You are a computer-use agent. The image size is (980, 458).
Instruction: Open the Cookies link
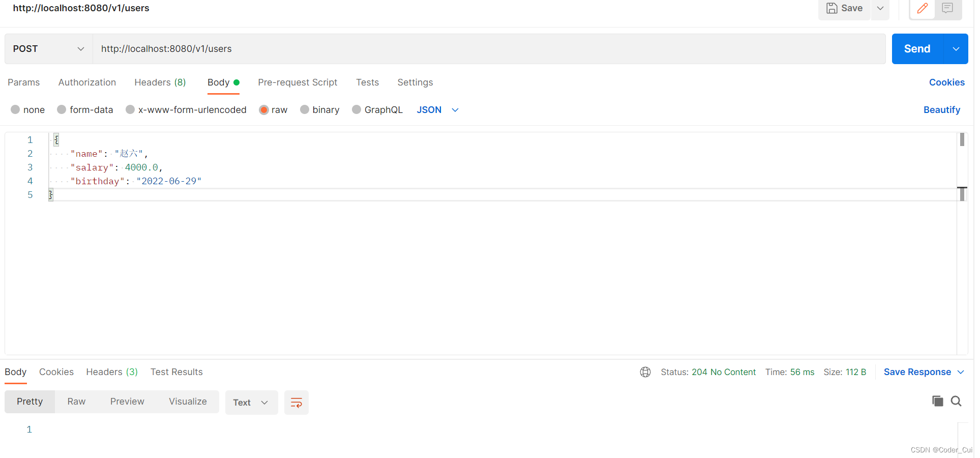pos(947,82)
